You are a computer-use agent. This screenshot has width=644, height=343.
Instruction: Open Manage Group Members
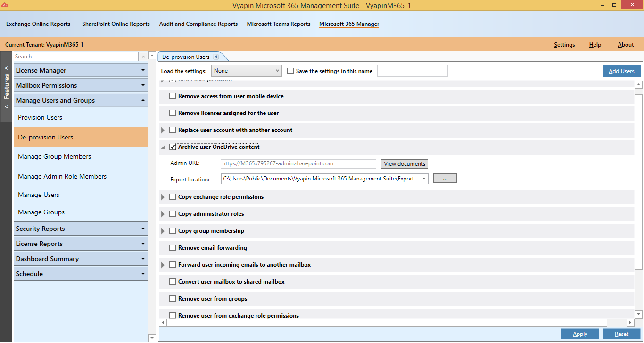pos(81,156)
